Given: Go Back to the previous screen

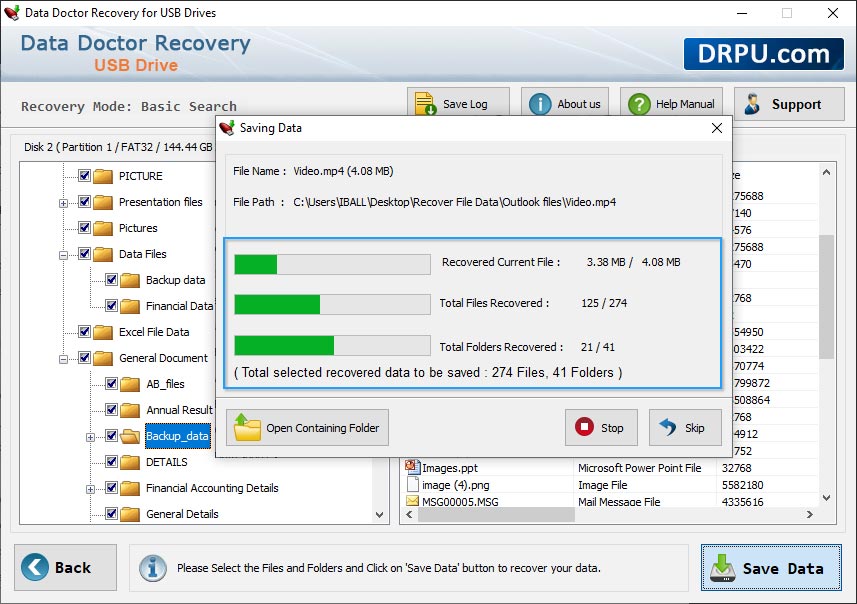Looking at the screenshot, I should click(66, 567).
